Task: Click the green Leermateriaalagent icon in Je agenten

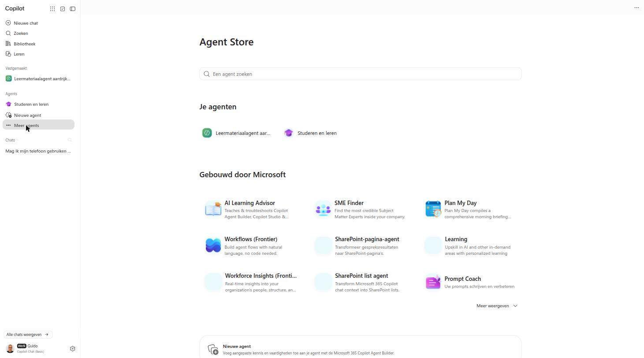Action: click(x=207, y=133)
